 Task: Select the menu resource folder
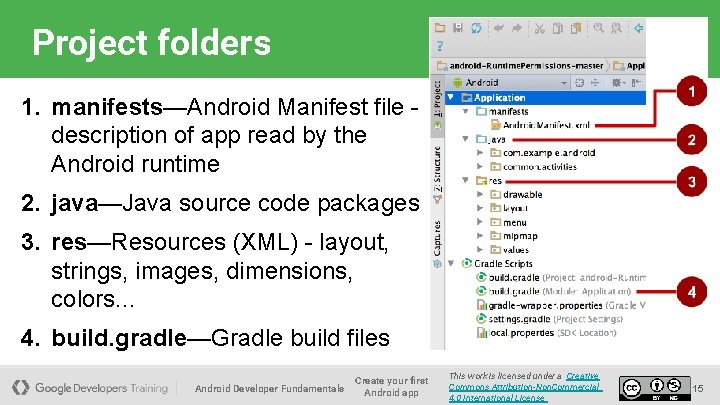pyautogui.click(x=508, y=222)
